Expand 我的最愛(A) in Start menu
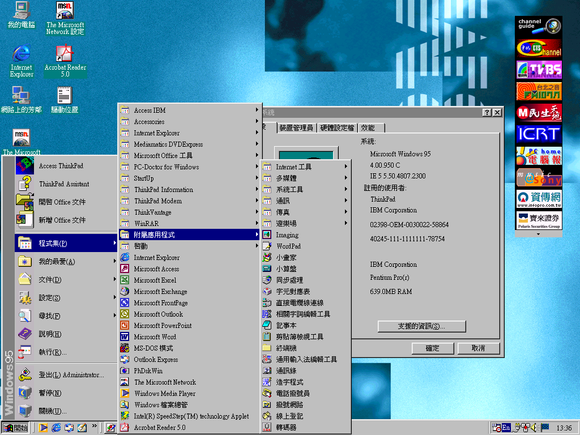 coord(66,262)
